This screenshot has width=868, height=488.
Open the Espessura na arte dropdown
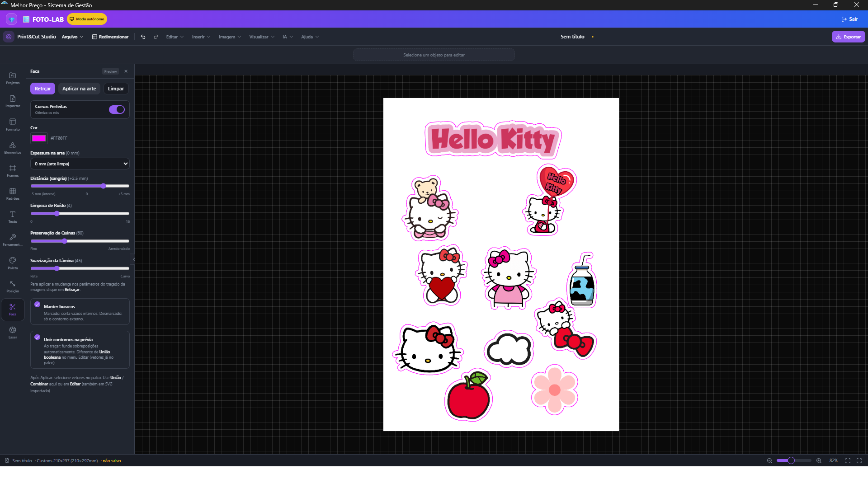coord(80,164)
